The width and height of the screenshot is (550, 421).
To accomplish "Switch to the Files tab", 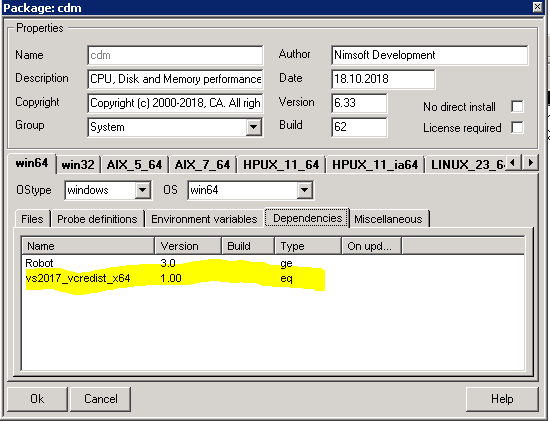I will [x=32, y=219].
